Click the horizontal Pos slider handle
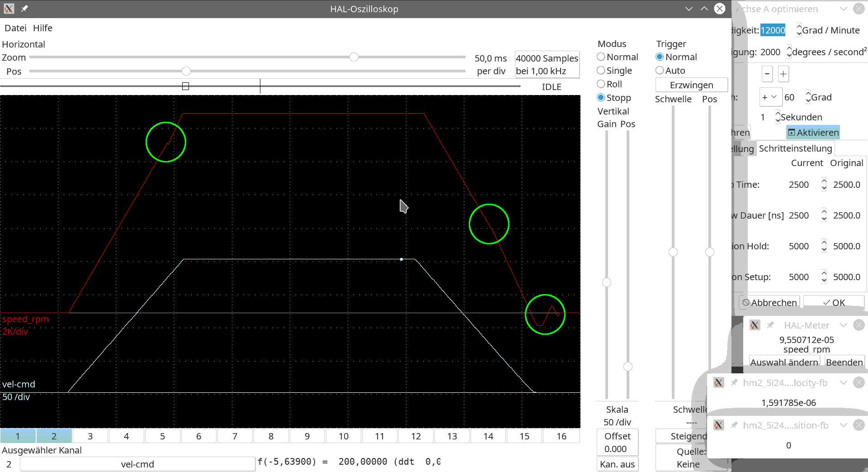 (x=186, y=71)
